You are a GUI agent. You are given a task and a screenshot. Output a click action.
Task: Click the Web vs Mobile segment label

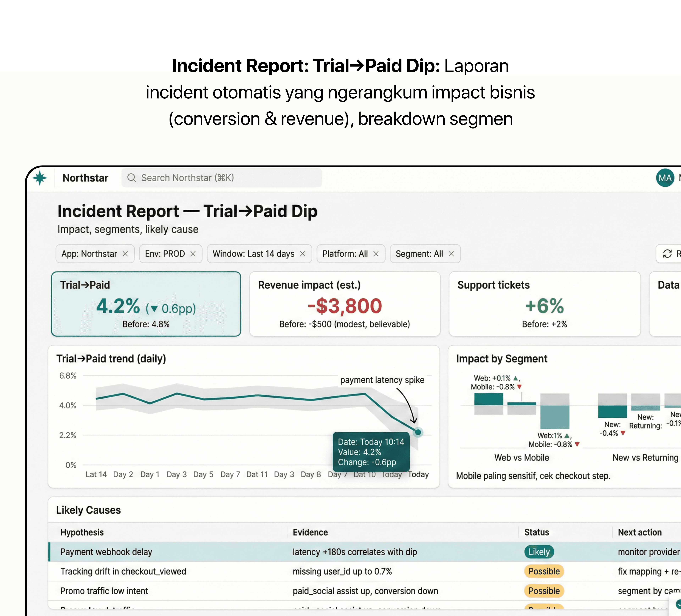(522, 458)
